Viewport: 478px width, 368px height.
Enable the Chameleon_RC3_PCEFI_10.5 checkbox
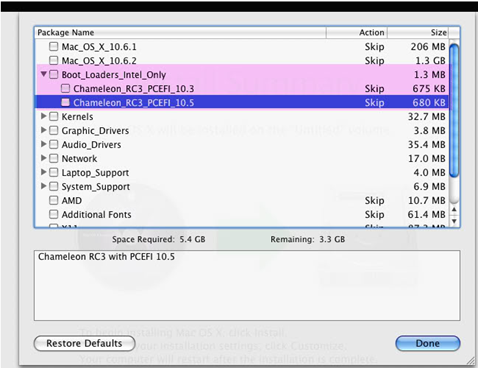point(65,102)
